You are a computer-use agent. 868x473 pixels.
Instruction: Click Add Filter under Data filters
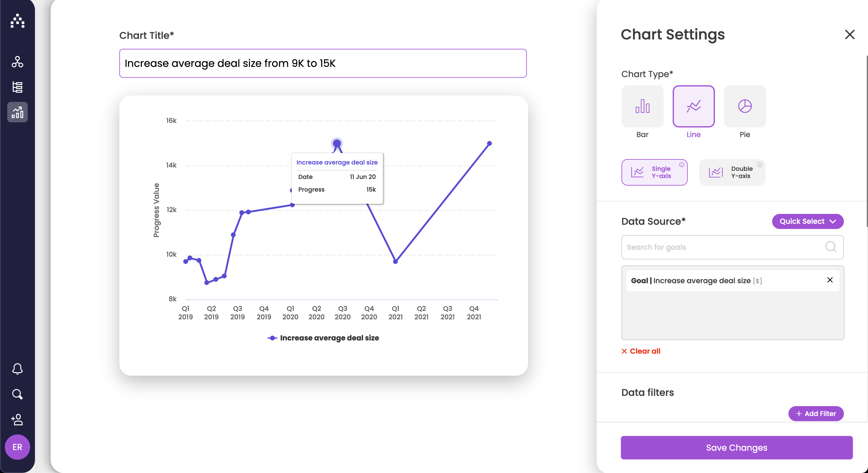(x=816, y=414)
